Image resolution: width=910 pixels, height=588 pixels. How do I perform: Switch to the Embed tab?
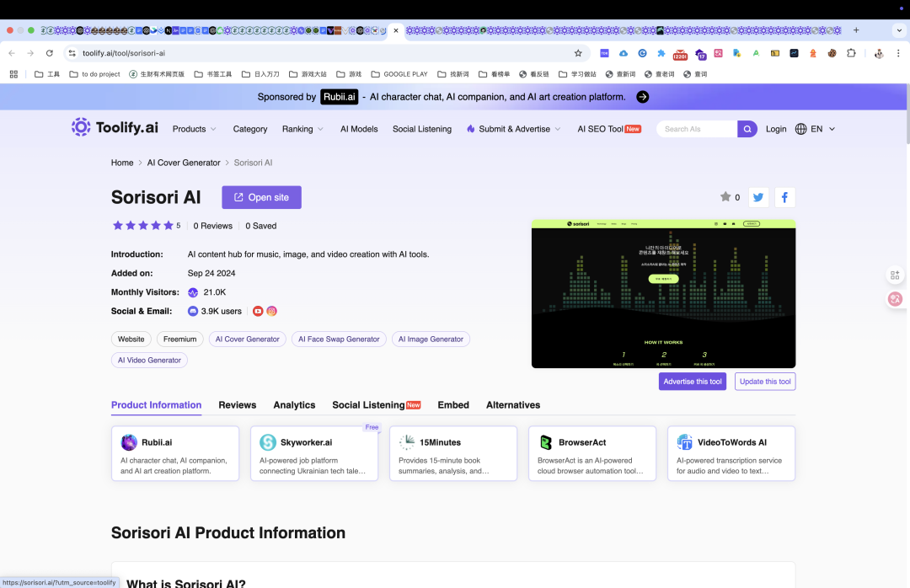click(453, 405)
